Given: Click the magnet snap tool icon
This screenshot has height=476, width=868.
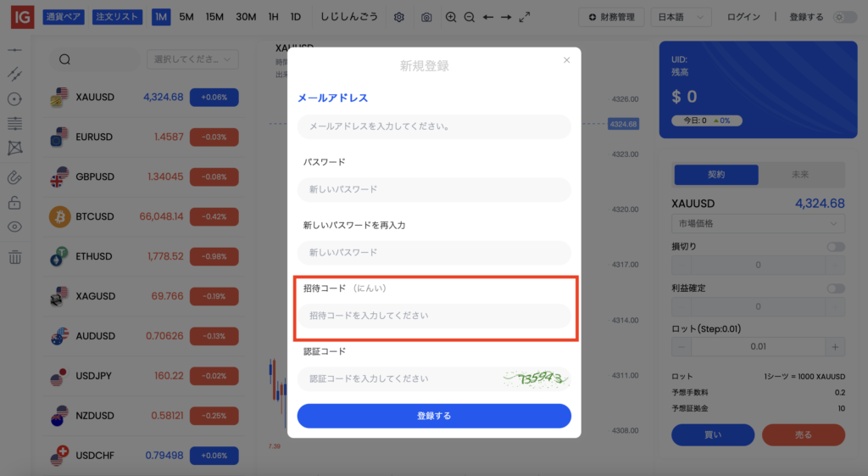Looking at the screenshot, I should coord(15,177).
